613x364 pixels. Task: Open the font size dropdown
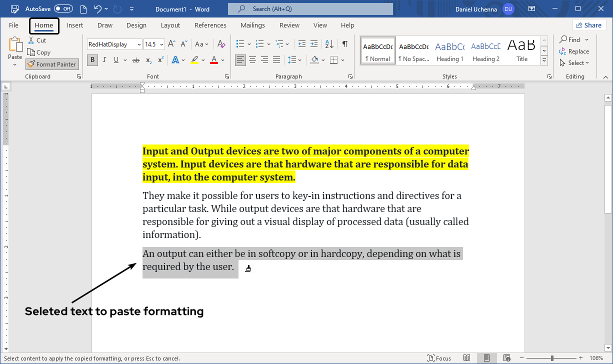pos(161,44)
